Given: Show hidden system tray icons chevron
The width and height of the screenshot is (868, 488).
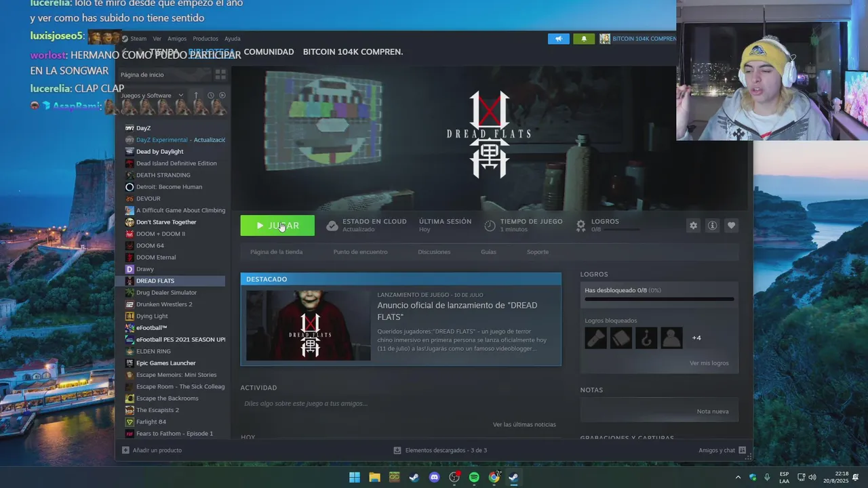Looking at the screenshot, I should pyautogui.click(x=738, y=477).
